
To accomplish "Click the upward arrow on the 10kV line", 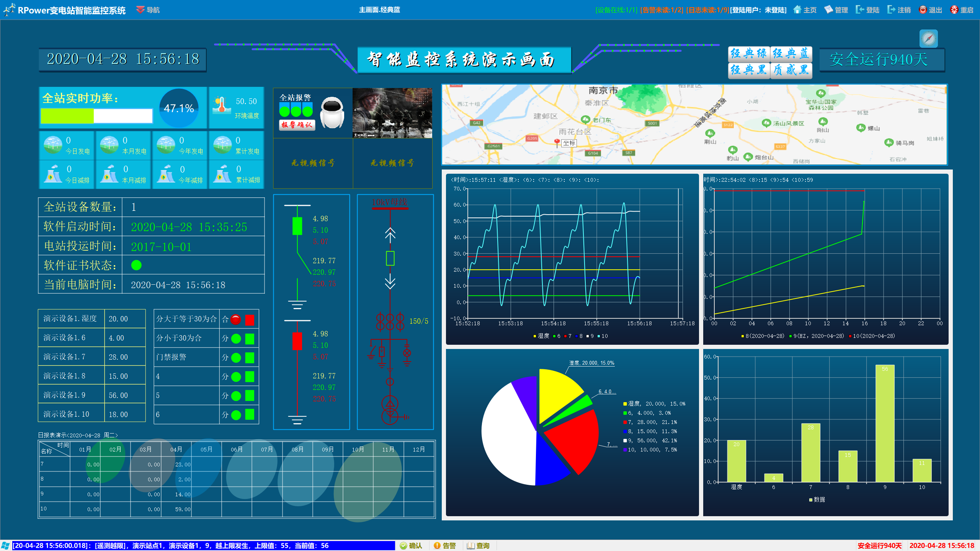I will (x=390, y=234).
